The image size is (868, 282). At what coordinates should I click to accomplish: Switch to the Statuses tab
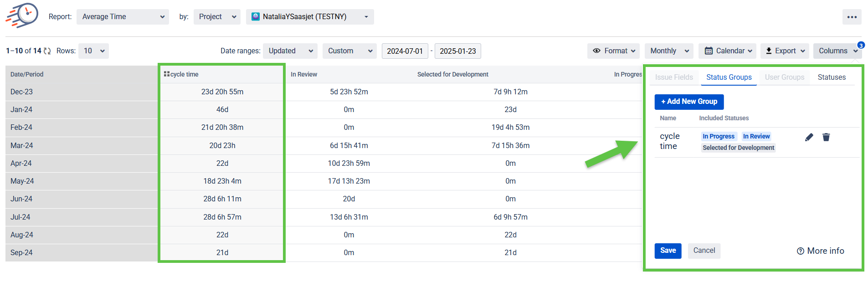pos(831,77)
